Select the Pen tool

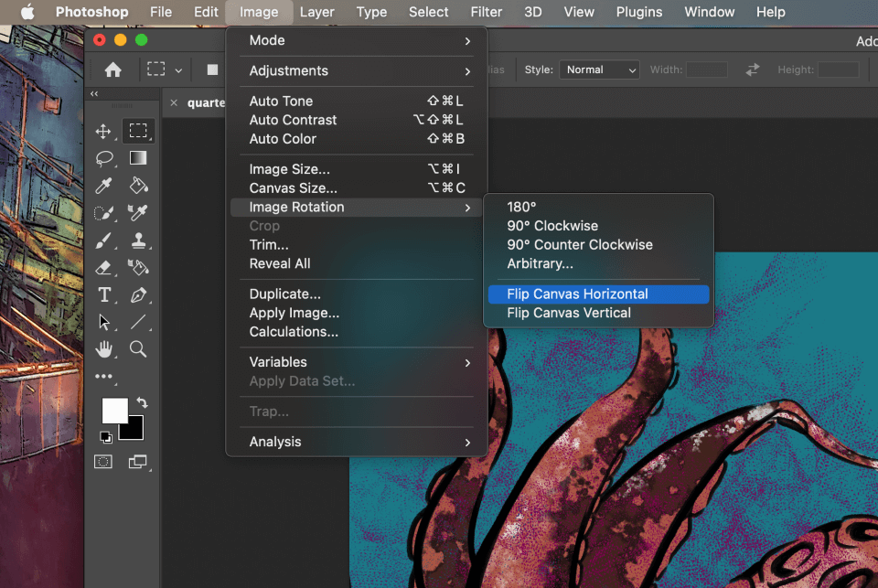(x=138, y=294)
